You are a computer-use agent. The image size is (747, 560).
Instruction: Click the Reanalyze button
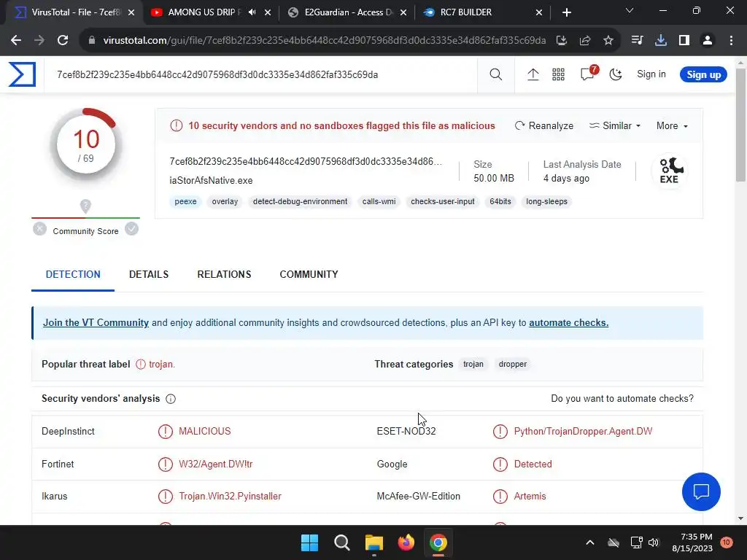(544, 125)
